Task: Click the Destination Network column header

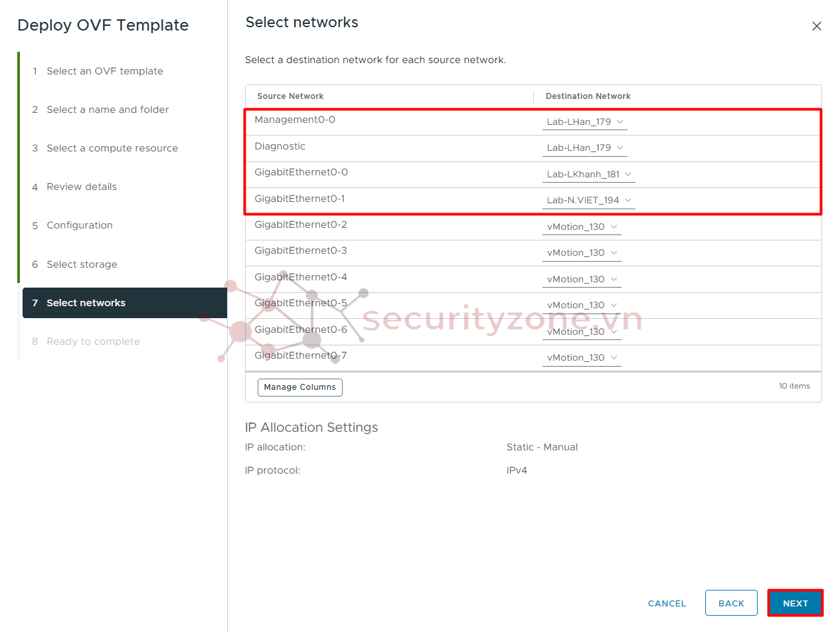Action: tap(588, 96)
